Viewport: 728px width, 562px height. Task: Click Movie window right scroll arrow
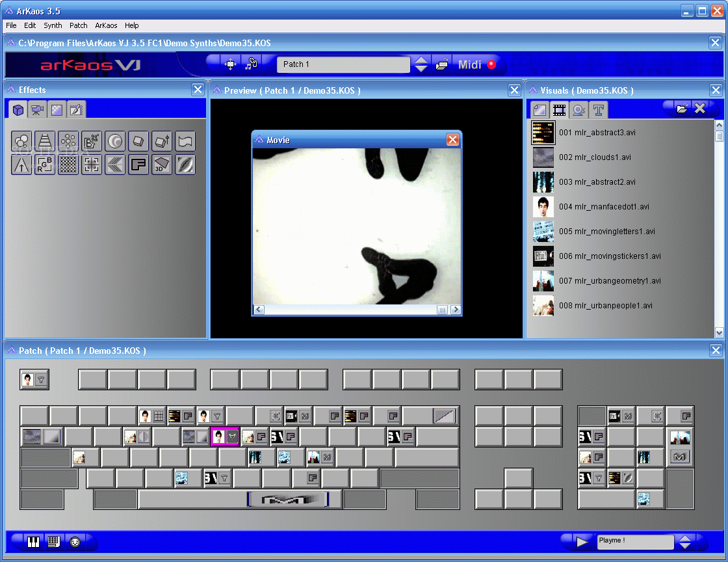tap(456, 310)
